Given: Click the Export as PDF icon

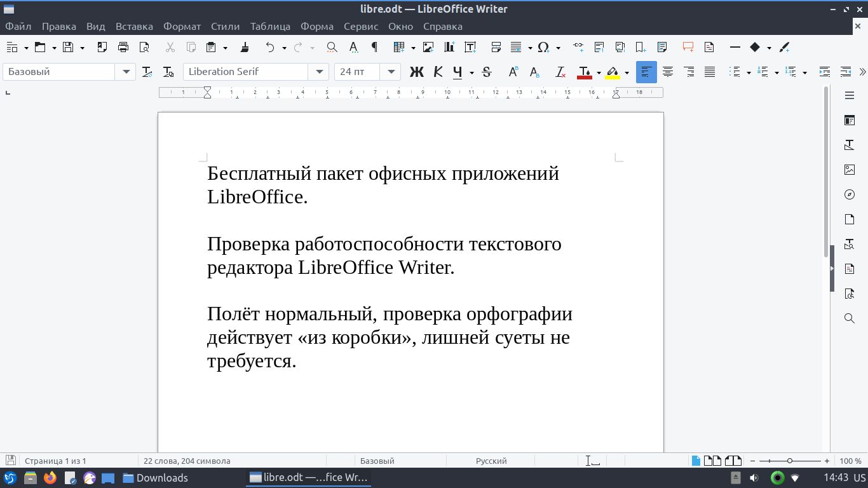Looking at the screenshot, I should pyautogui.click(x=102, y=47).
